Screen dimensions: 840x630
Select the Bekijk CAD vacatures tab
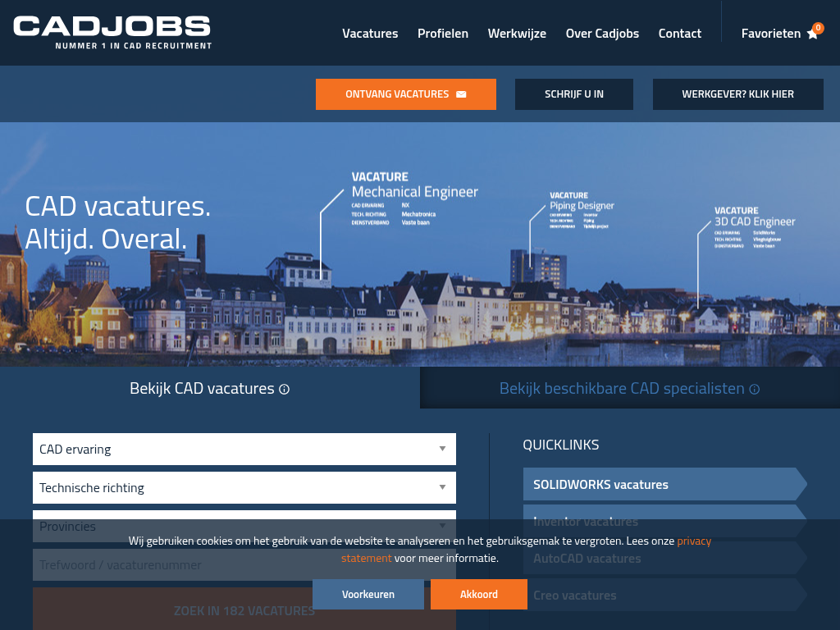pos(202,389)
